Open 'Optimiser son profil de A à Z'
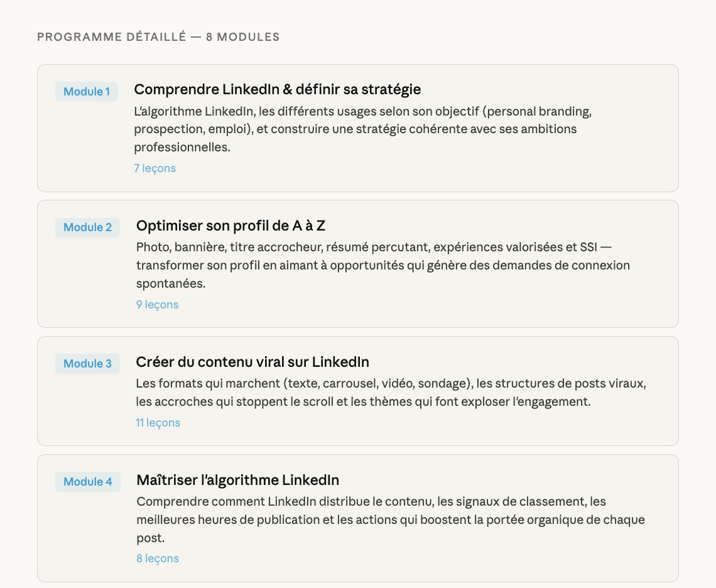The height and width of the screenshot is (588, 716). point(231,226)
